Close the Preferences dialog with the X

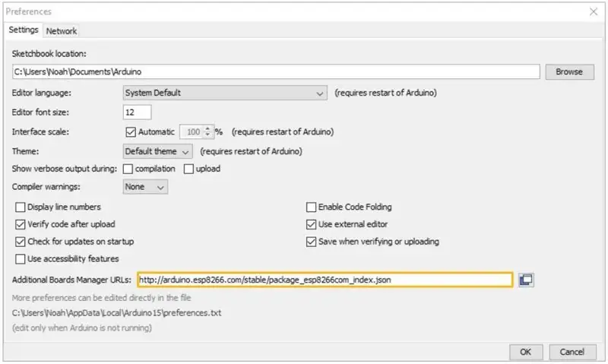[594, 11]
